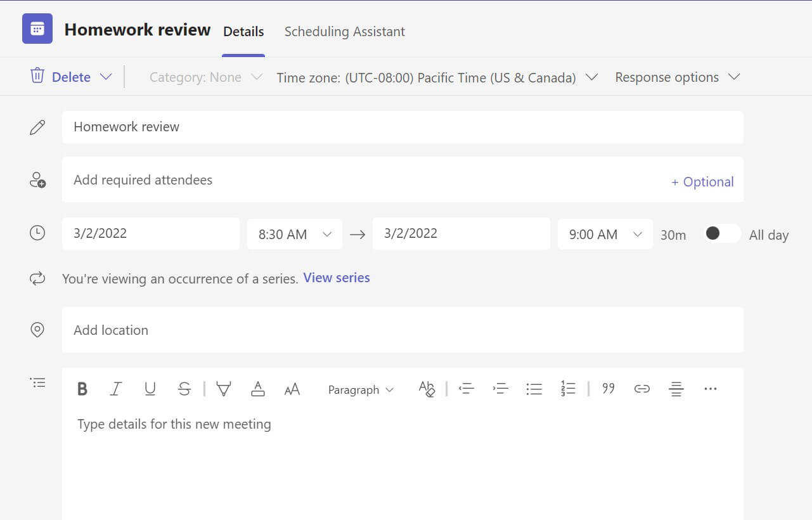Open the View series link
The width and height of the screenshot is (812, 520).
pyautogui.click(x=336, y=277)
